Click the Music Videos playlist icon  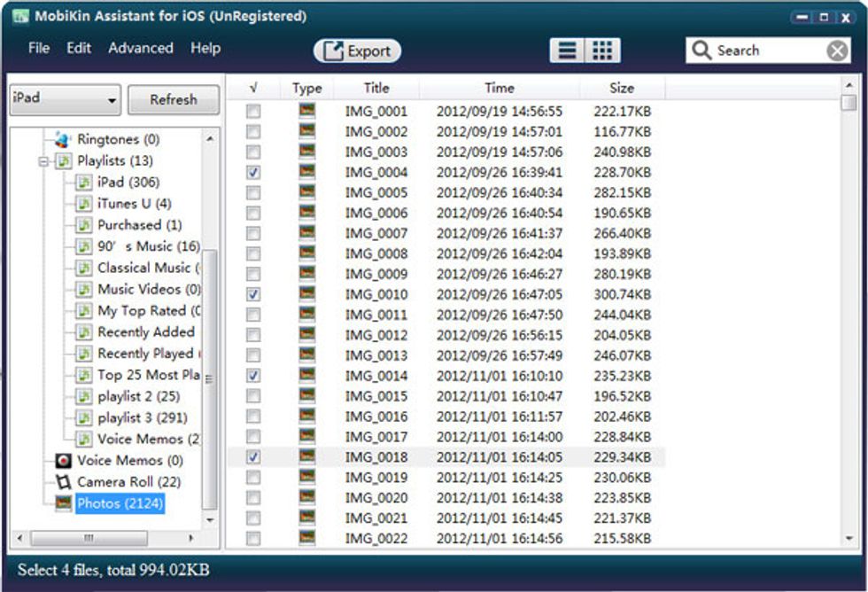coord(83,290)
